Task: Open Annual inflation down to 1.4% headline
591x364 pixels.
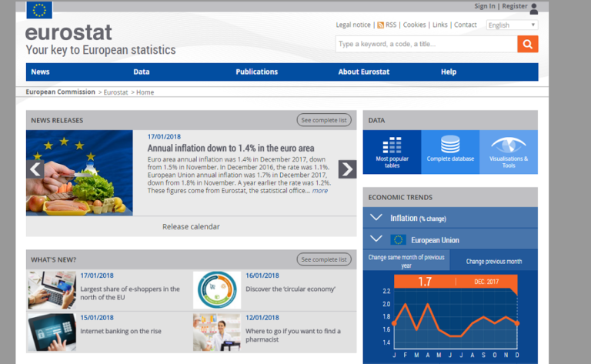Action: pos(231,148)
